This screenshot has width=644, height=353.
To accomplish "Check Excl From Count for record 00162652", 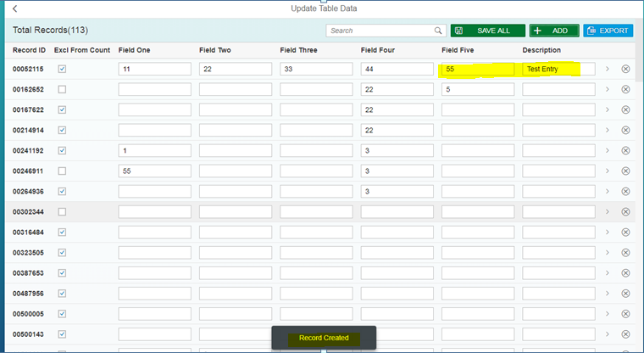I will click(61, 89).
